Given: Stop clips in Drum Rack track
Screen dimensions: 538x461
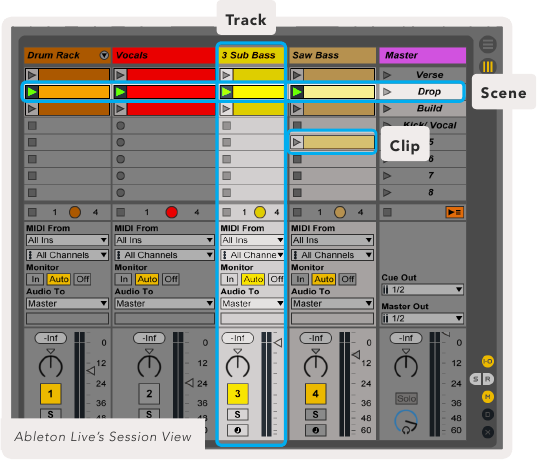Looking at the screenshot, I should [32, 212].
